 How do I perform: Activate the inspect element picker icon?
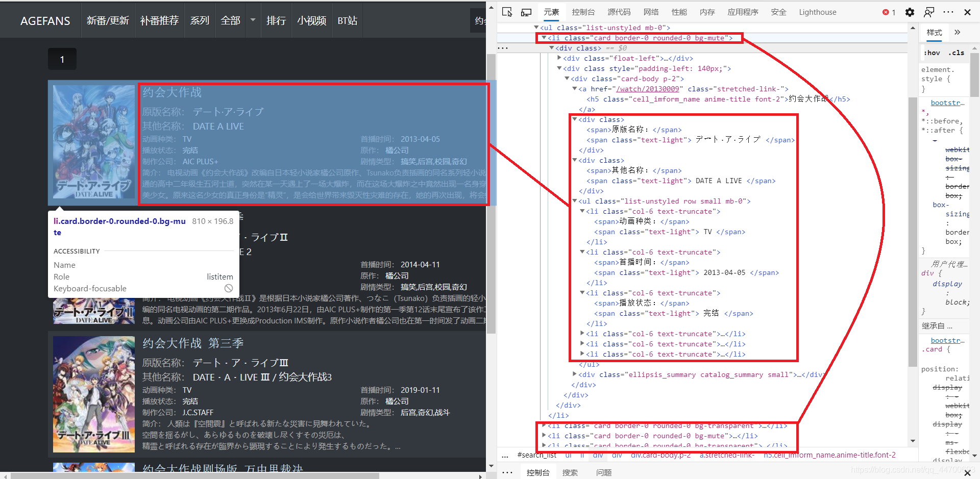coord(507,12)
